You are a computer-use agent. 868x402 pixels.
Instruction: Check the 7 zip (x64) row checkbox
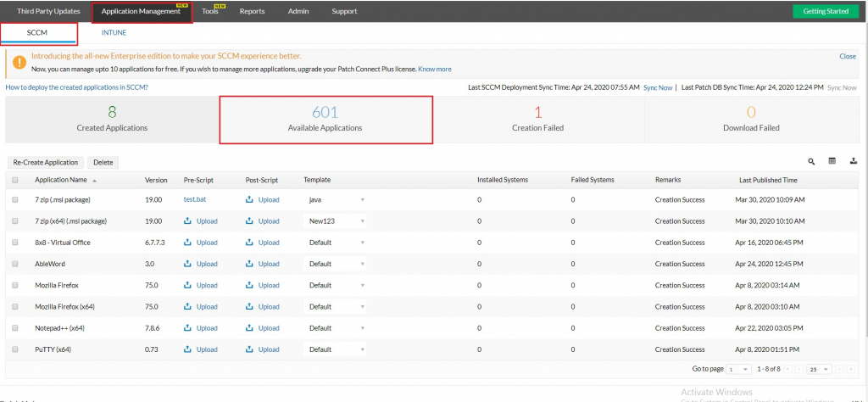(15, 221)
